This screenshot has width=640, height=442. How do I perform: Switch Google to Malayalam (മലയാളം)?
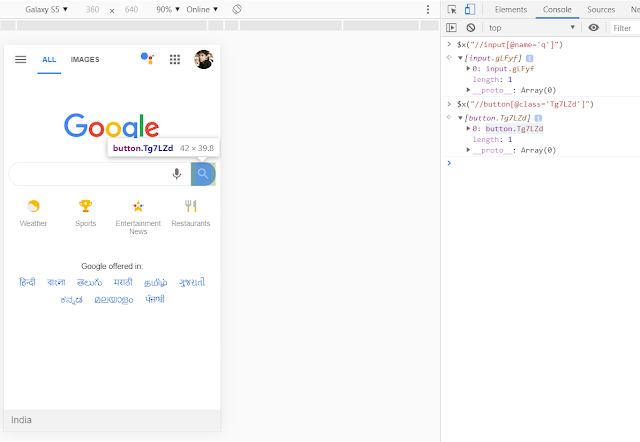[x=113, y=300]
